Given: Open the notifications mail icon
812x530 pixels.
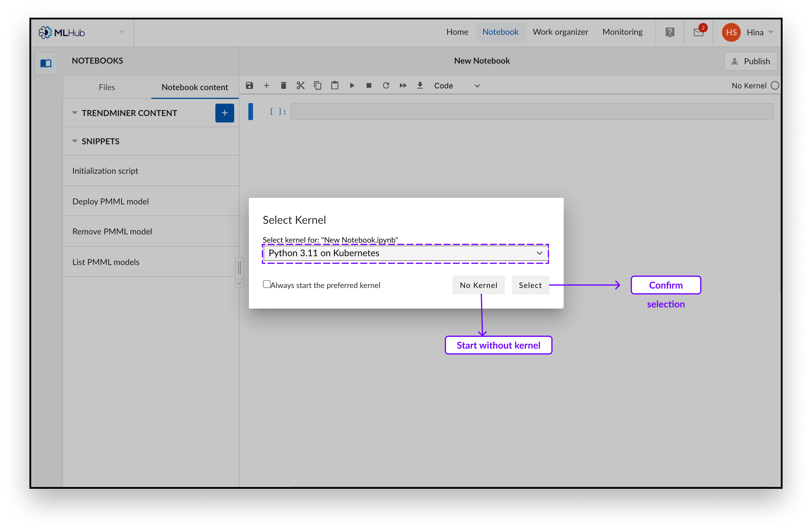Looking at the screenshot, I should point(698,32).
